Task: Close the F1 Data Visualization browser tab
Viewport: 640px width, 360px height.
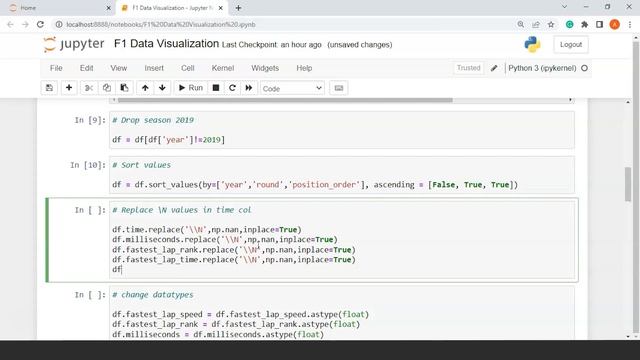Action: click(221, 8)
